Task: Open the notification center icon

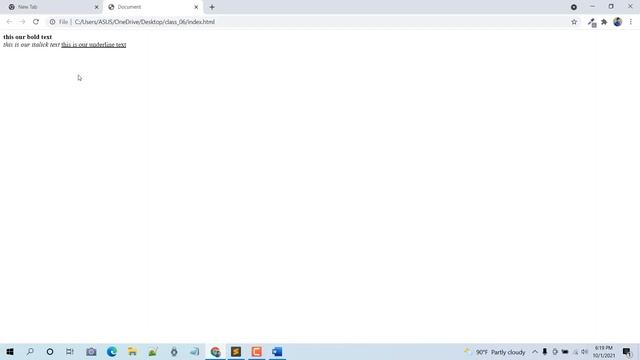Action: tap(627, 352)
